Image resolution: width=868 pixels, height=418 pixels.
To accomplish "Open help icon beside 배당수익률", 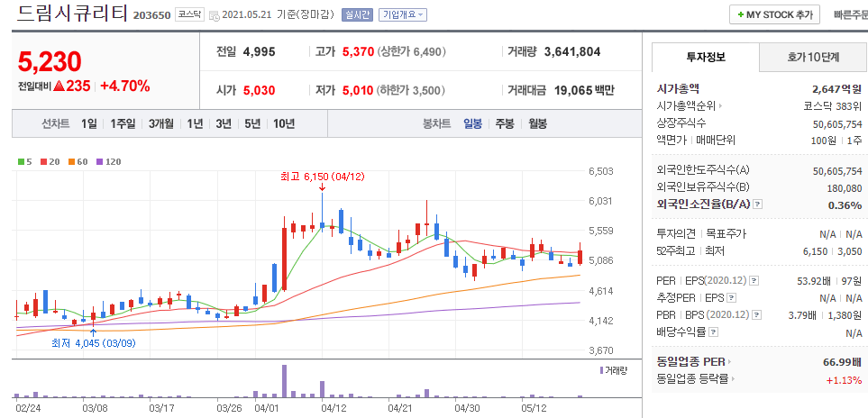I will click(714, 332).
